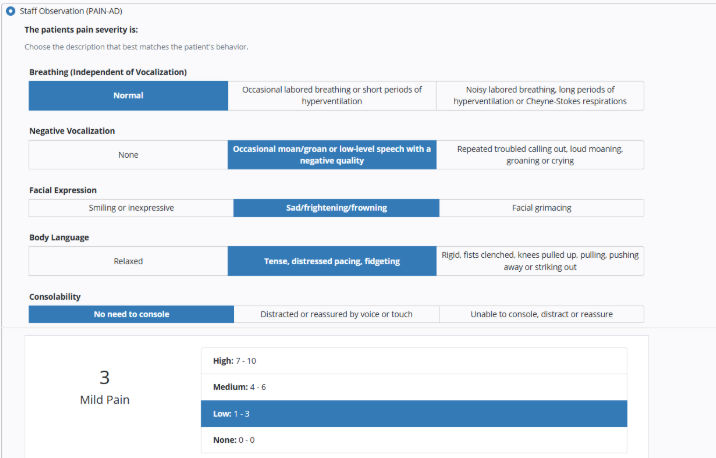
Task: Select Tense, distressed pacing, fidgeting
Action: pyautogui.click(x=332, y=261)
